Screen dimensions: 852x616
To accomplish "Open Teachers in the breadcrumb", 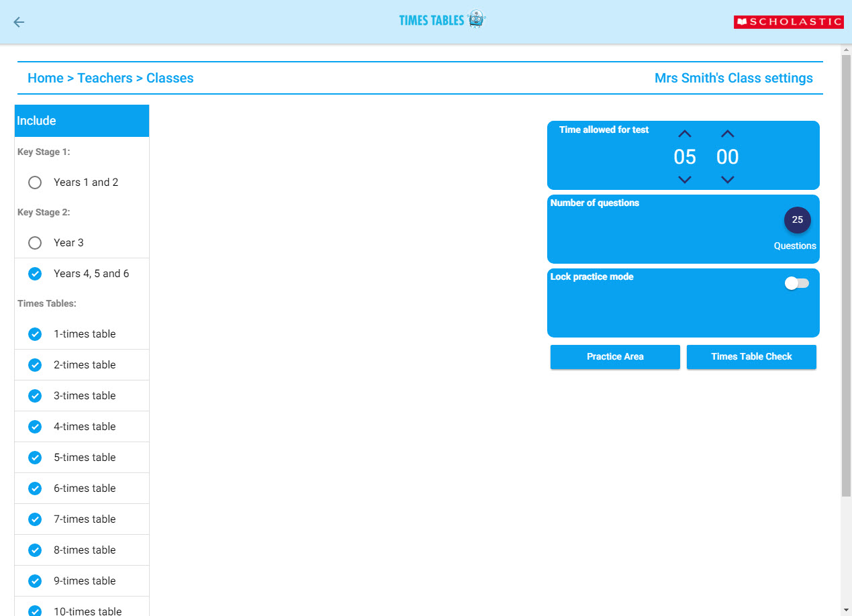I will [105, 78].
